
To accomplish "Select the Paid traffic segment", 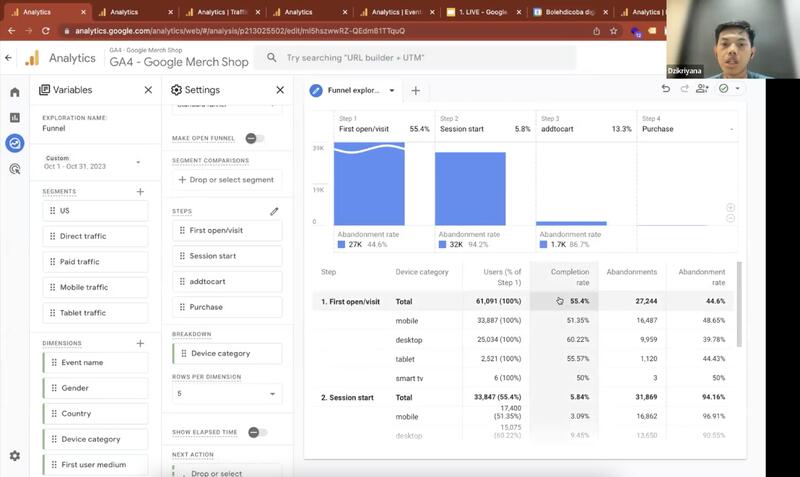I will pyautogui.click(x=95, y=262).
